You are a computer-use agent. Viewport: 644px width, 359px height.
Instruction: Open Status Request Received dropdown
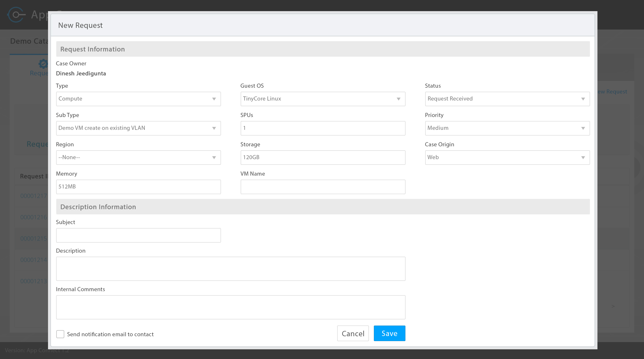pos(507,99)
